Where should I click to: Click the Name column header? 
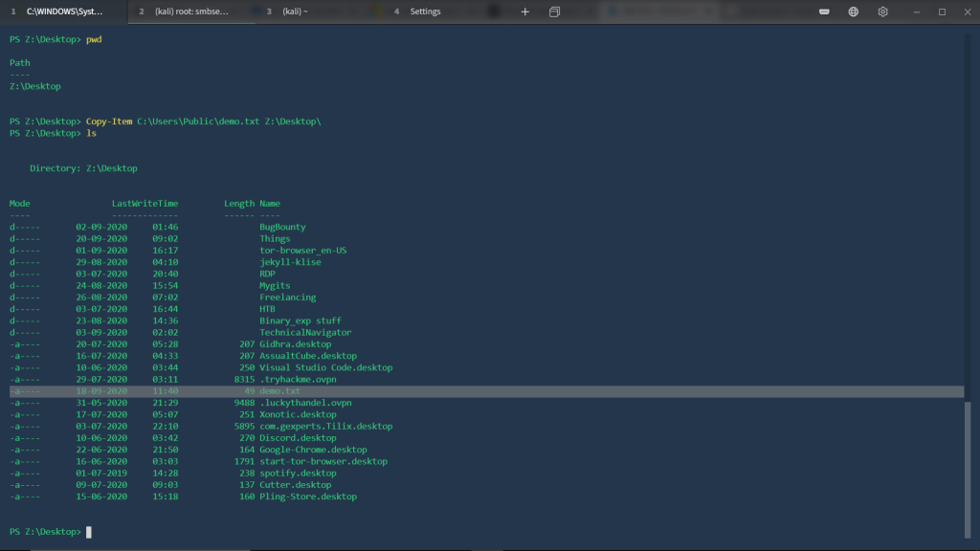[270, 204]
